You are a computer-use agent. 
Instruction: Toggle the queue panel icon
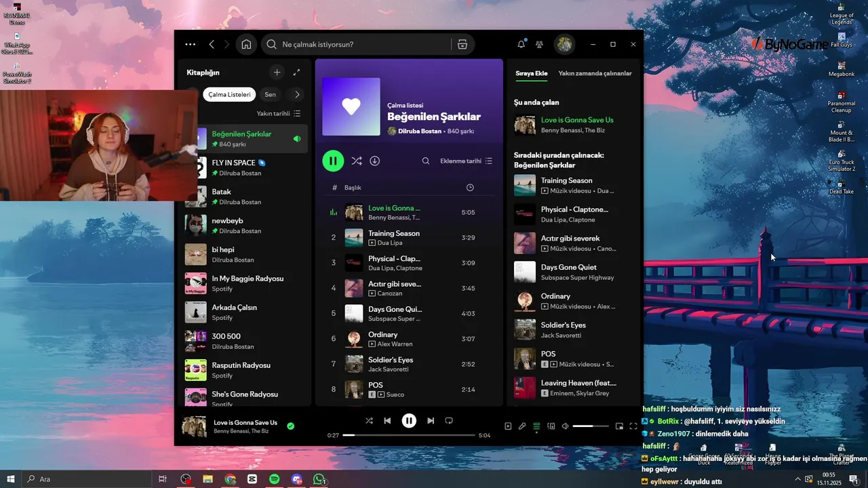click(536, 426)
